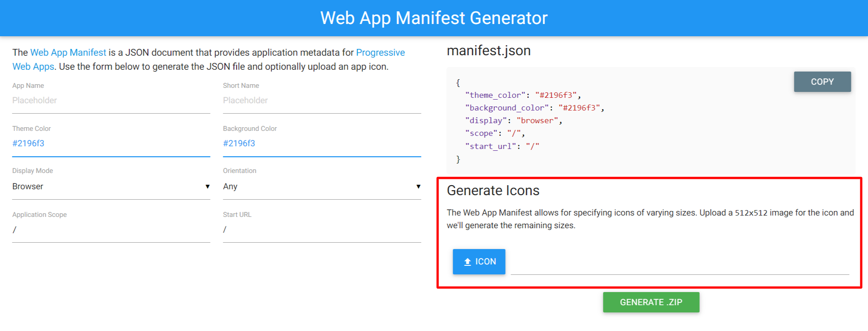Upload an app icon using the ICON button
The height and width of the screenshot is (331, 868).
tap(479, 261)
